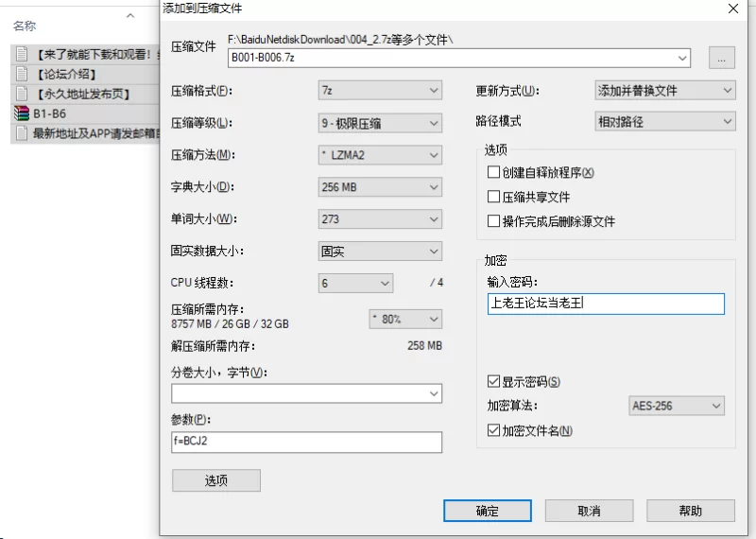
Task: Uncheck 显示密码 checkbox
Action: 493,382
